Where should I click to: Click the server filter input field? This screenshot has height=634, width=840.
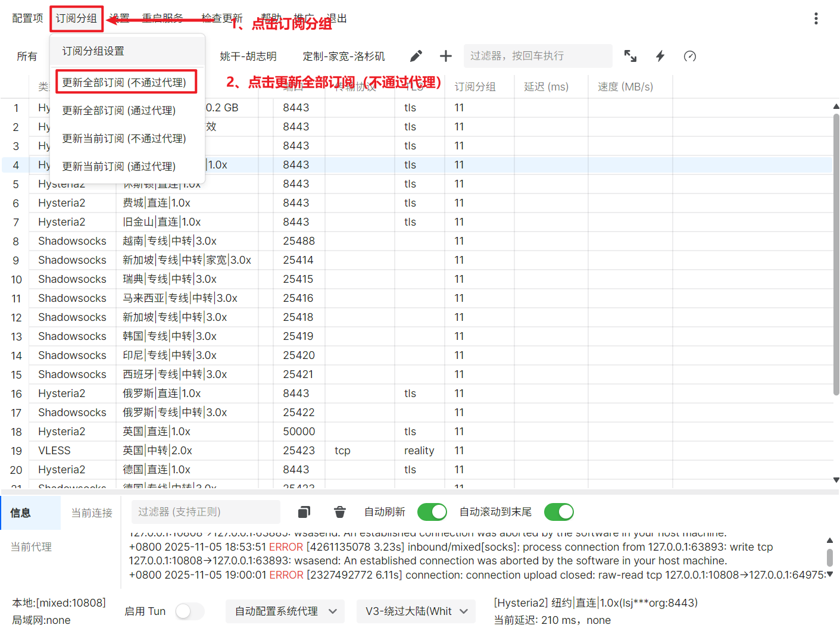tap(537, 56)
